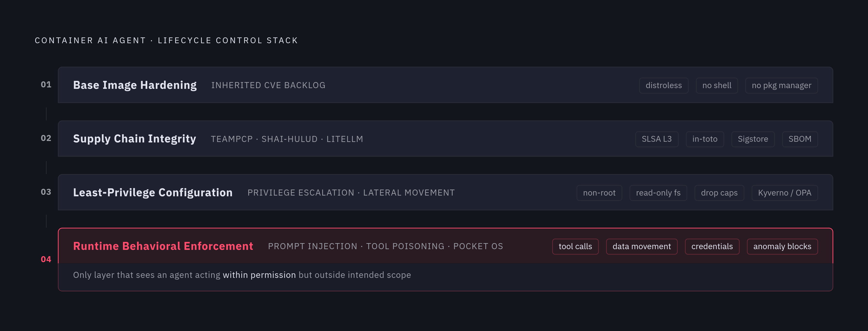This screenshot has width=868, height=331.
Task: Select the 'credentials' chip
Action: 712,246
